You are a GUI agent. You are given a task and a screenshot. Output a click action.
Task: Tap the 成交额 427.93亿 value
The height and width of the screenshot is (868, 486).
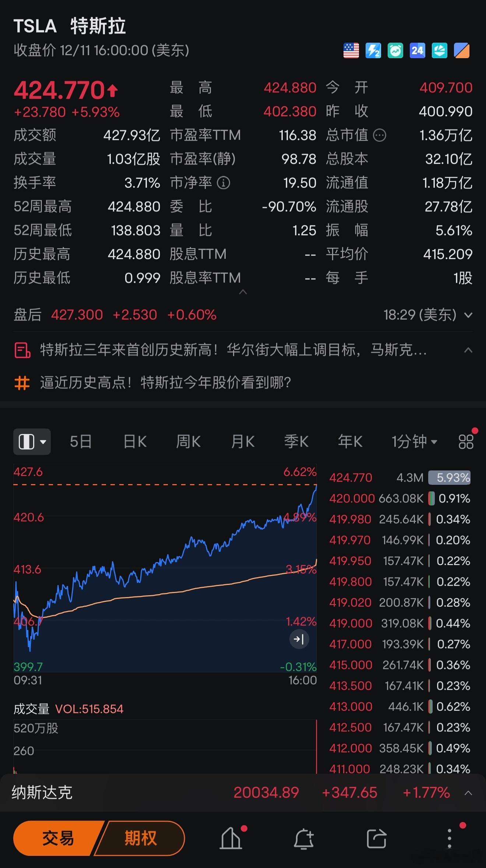132,135
